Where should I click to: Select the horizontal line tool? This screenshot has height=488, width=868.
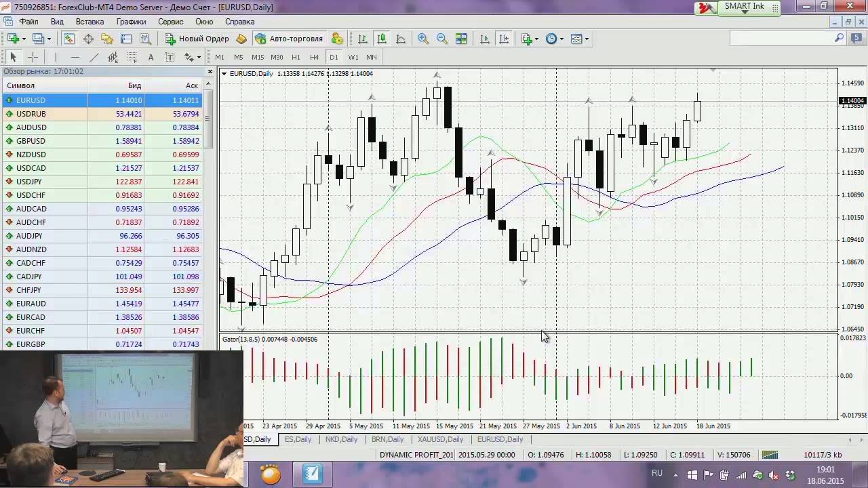(x=75, y=58)
